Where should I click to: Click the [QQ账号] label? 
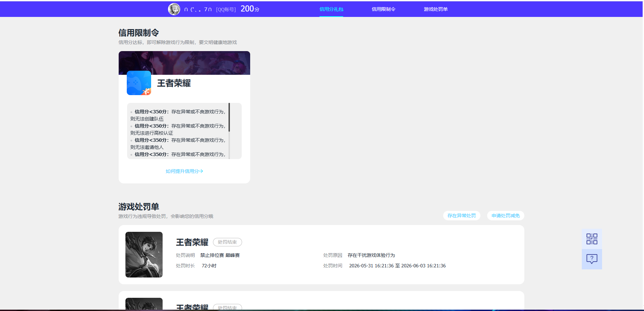pyautogui.click(x=226, y=9)
